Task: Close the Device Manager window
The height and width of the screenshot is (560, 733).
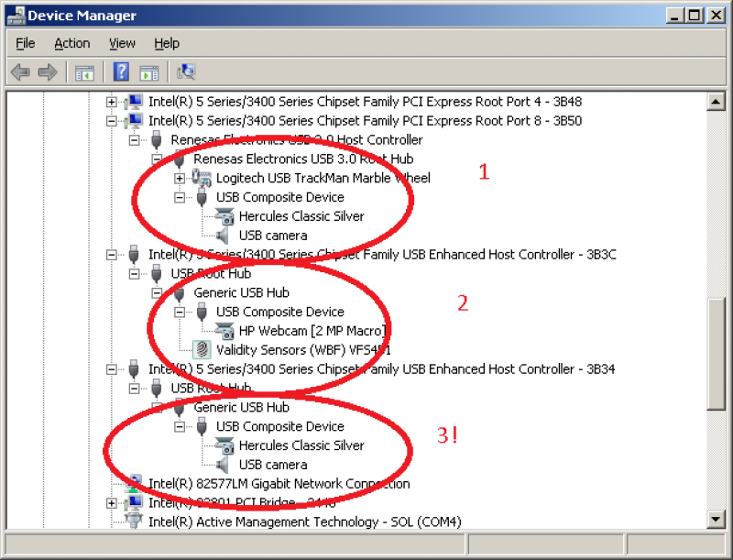Action: click(x=716, y=16)
